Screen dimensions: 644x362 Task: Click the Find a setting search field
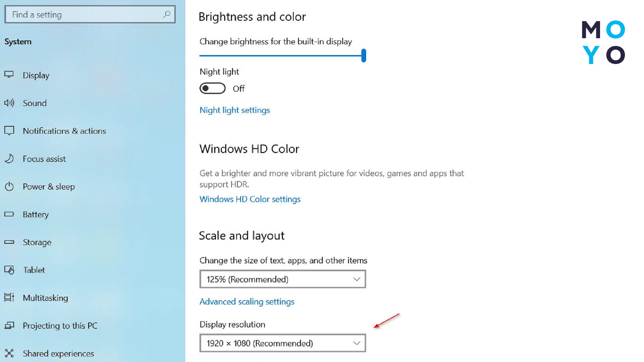pyautogui.click(x=90, y=14)
